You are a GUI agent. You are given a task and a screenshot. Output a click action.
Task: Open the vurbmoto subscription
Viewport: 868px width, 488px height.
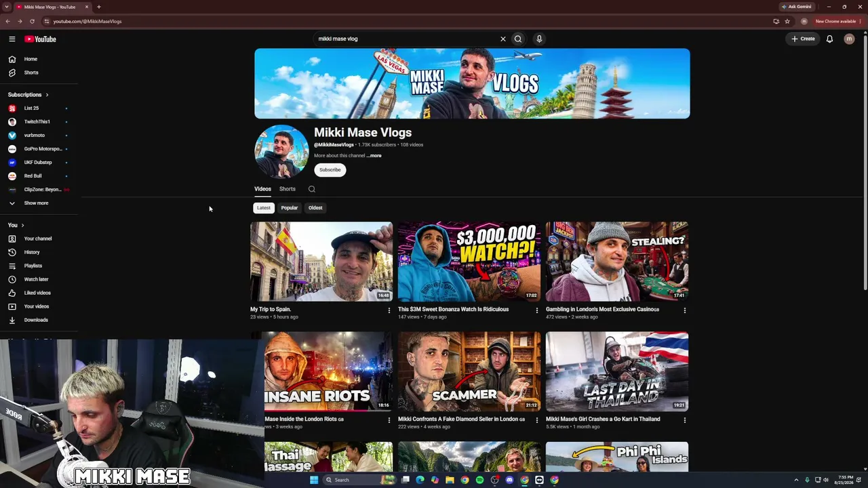(x=37, y=135)
